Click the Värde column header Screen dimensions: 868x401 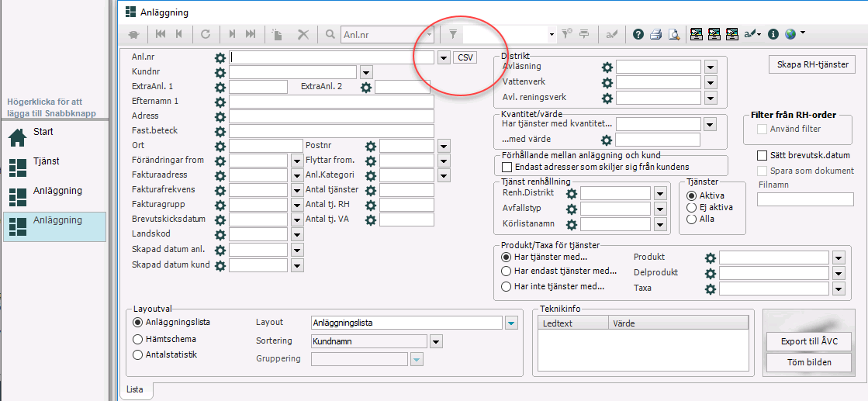(678, 323)
